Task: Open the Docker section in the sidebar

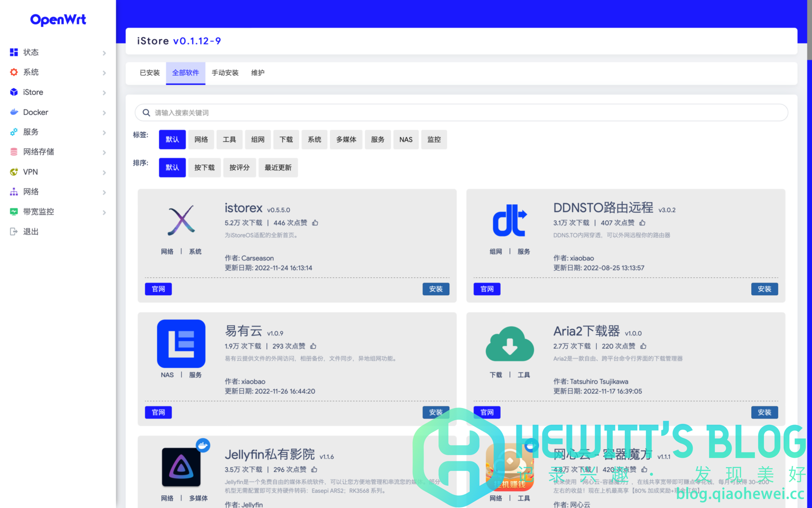Action: [x=35, y=112]
